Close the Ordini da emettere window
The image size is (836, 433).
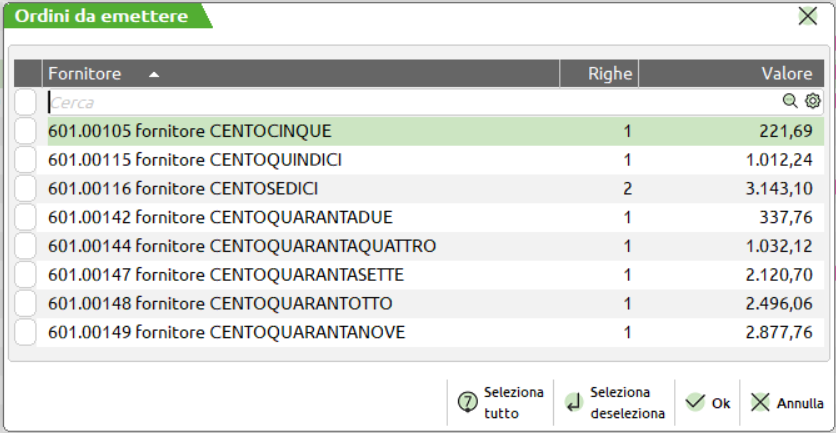click(806, 16)
